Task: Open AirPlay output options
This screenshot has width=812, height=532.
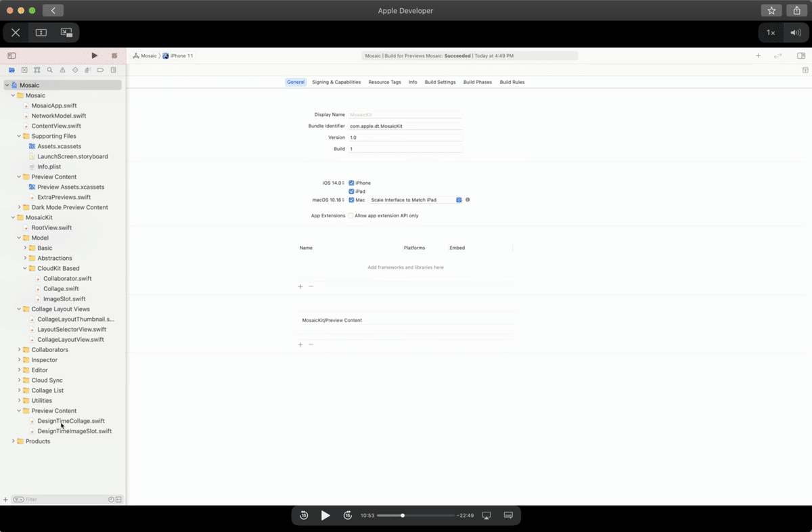Action: coord(486,516)
